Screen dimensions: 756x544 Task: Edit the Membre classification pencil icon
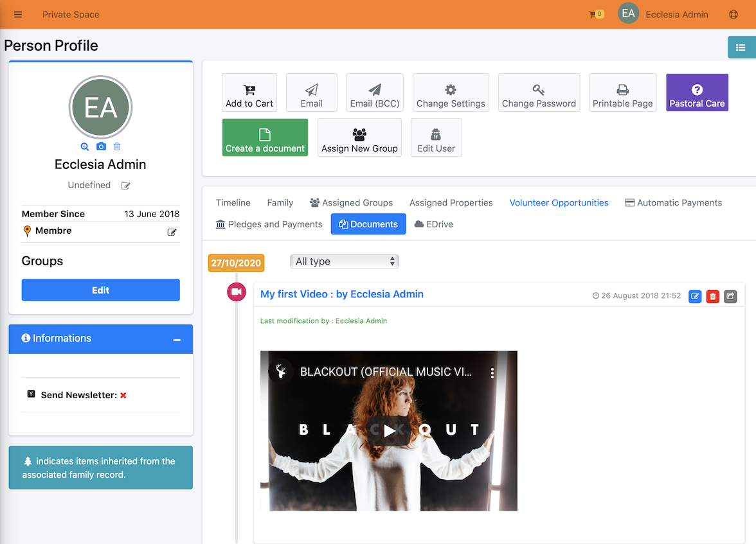point(172,232)
